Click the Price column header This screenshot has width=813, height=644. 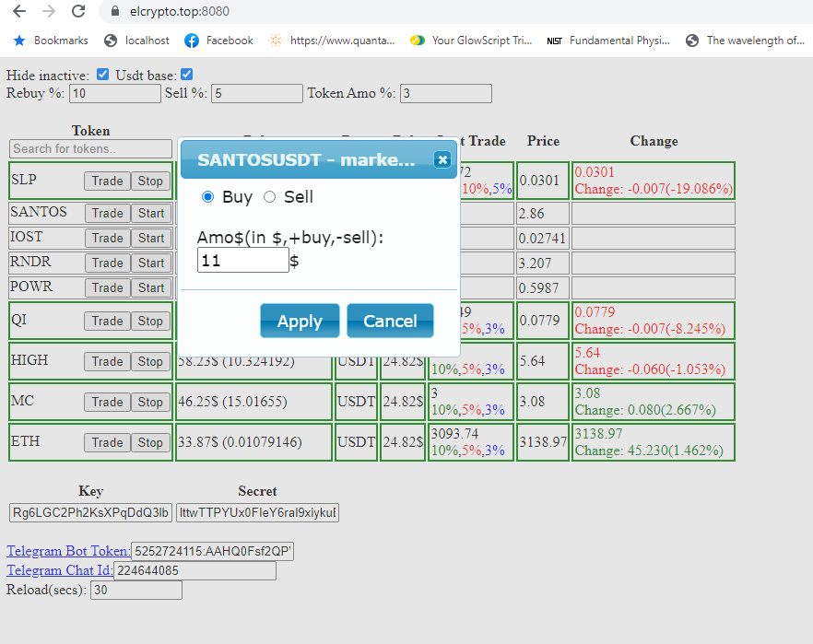(543, 141)
